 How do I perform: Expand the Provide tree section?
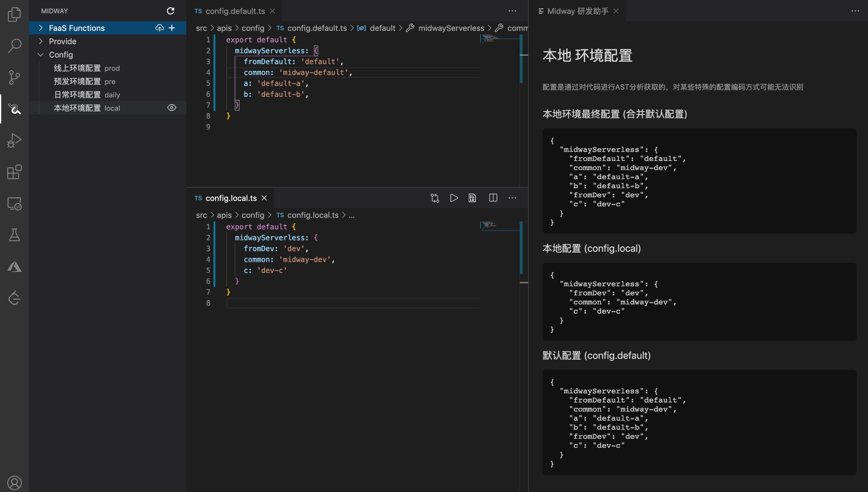[x=41, y=41]
